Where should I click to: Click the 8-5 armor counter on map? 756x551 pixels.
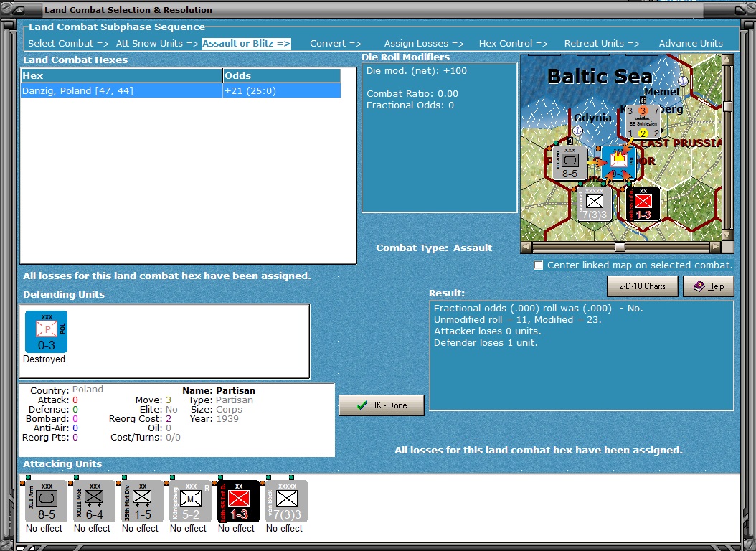click(570, 163)
